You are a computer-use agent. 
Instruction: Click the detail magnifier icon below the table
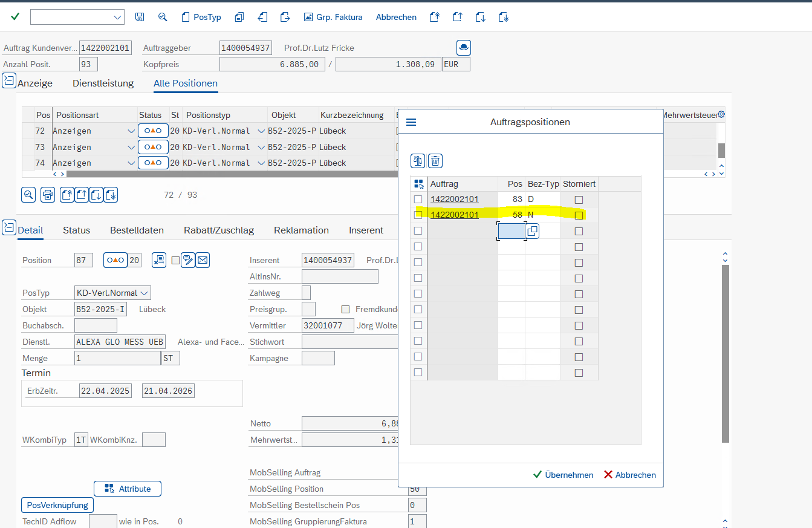(x=28, y=195)
